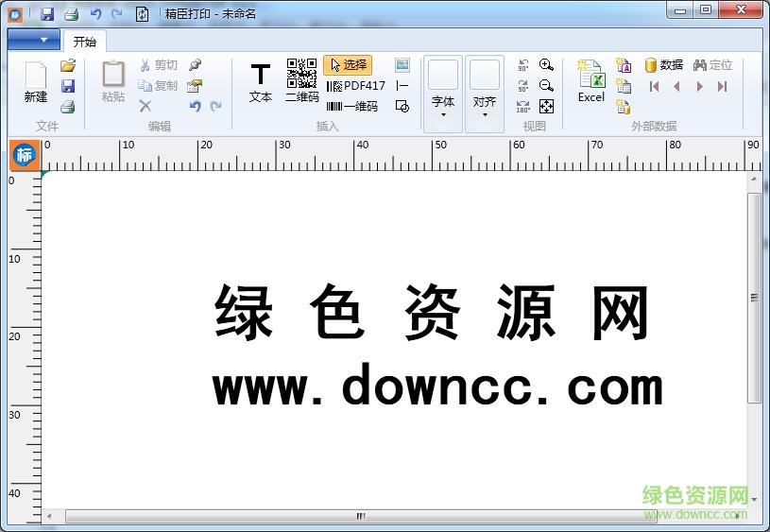
Task: Zoom out with the magnifier minus icon
Action: click(x=546, y=86)
